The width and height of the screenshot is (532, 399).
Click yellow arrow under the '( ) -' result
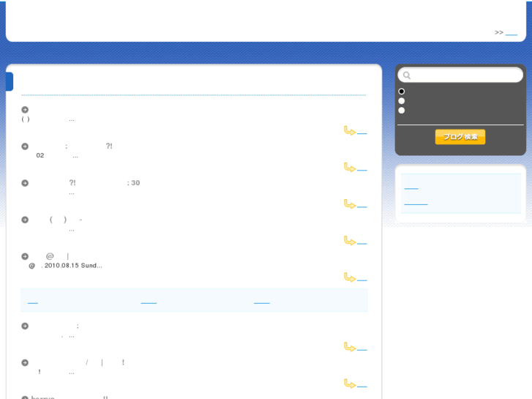[x=350, y=241]
